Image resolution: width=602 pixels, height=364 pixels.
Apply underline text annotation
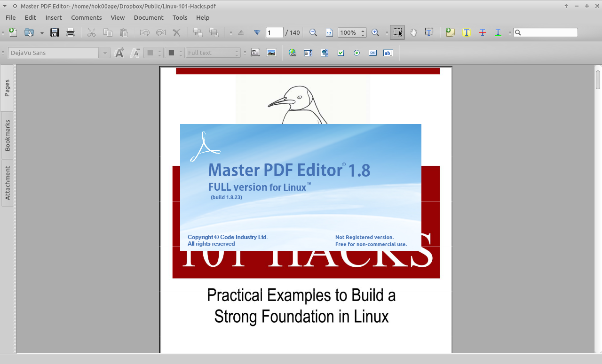[498, 32]
